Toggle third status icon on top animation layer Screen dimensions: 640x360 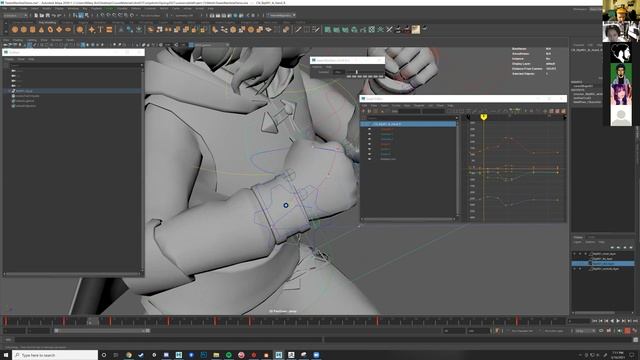585,254
